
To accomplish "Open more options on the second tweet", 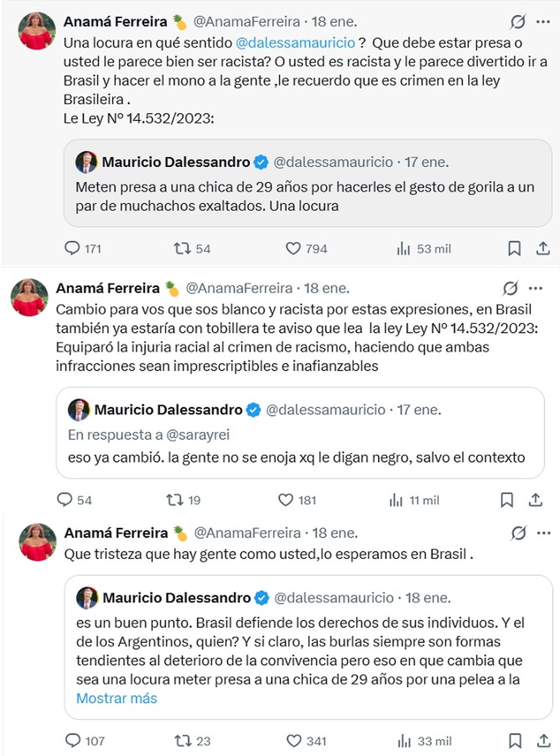I will coord(536,288).
